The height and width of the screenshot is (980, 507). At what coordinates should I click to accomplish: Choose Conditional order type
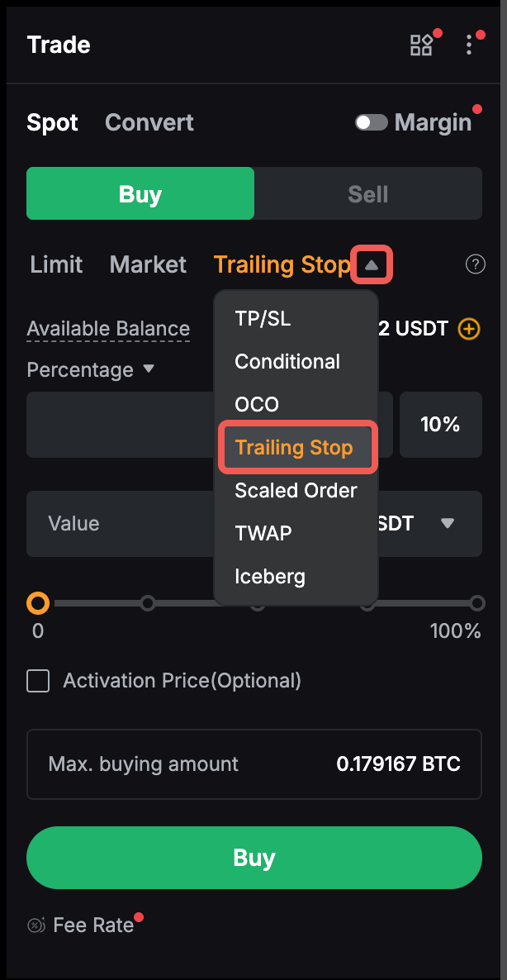[287, 362]
